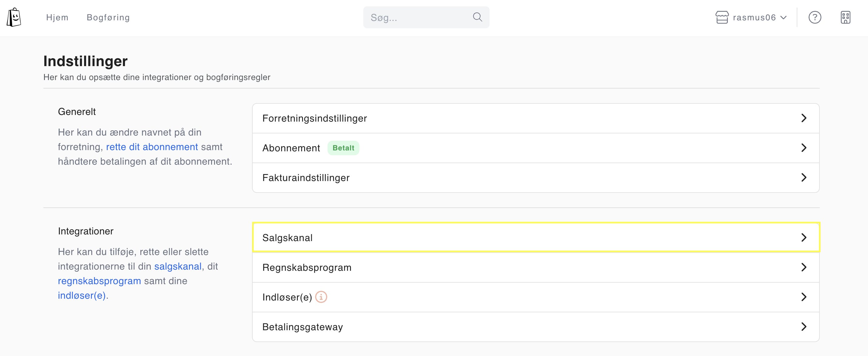Expand the Regnskabsprogram row
The width and height of the screenshot is (868, 356).
click(x=535, y=267)
